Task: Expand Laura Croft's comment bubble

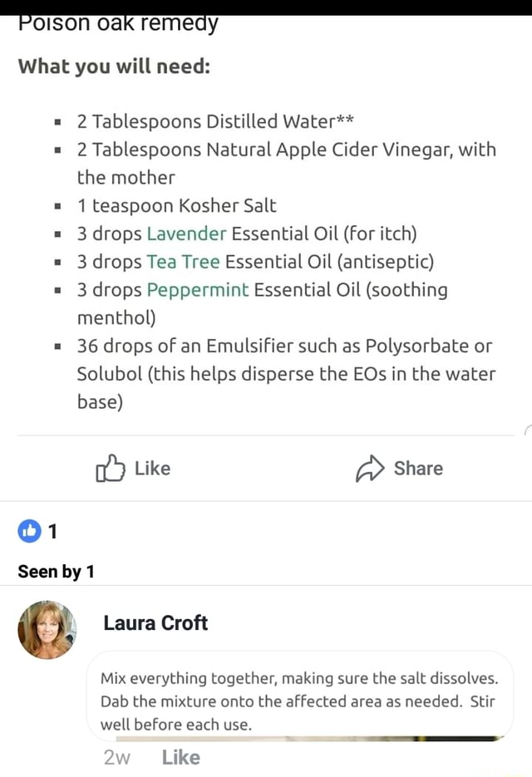Action: click(x=300, y=700)
